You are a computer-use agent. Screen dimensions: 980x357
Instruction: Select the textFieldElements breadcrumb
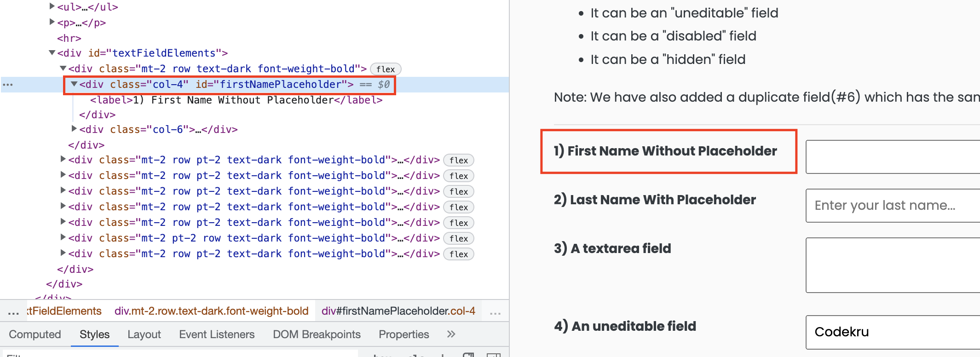pyautogui.click(x=64, y=311)
